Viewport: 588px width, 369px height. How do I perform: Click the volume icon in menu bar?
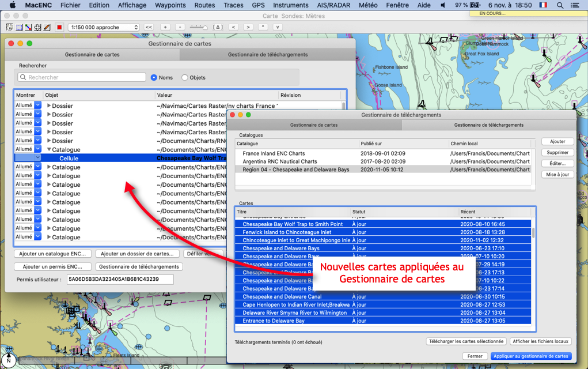click(x=443, y=5)
